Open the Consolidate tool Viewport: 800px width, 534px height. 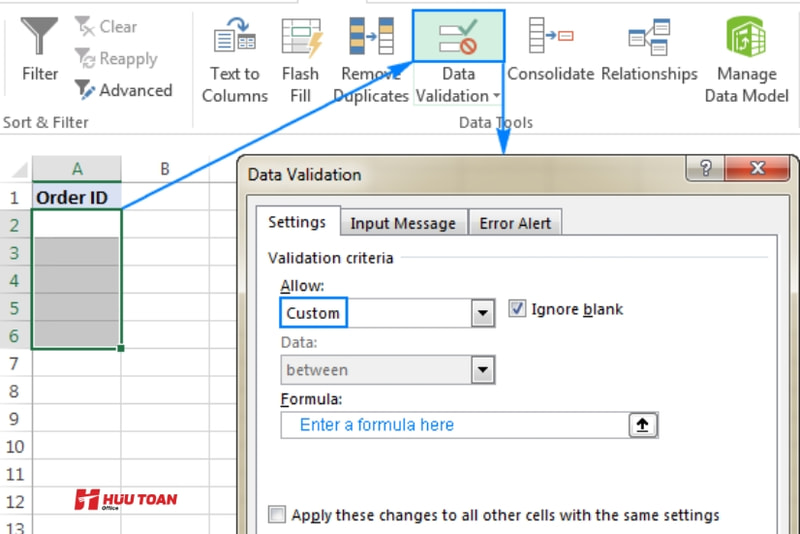[x=551, y=49]
